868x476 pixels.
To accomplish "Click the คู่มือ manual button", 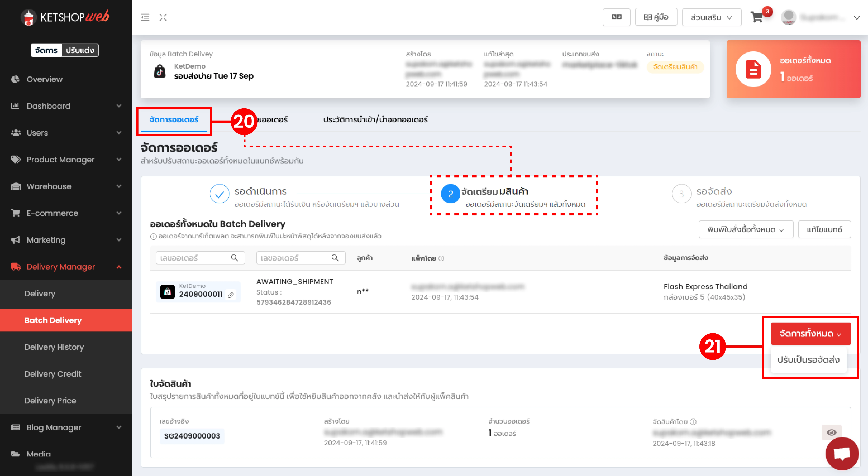I will click(656, 17).
